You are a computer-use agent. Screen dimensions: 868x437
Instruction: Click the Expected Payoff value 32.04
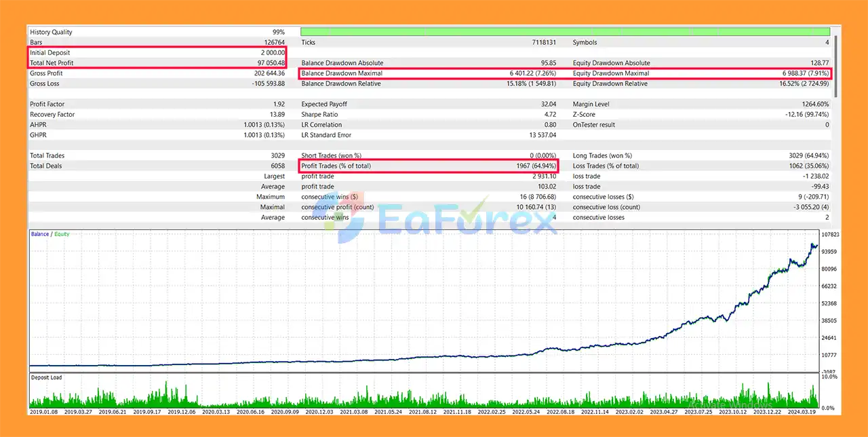549,104
